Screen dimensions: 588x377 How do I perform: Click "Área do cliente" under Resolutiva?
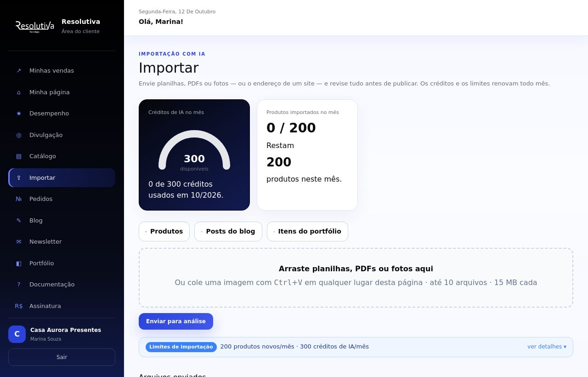click(x=80, y=31)
